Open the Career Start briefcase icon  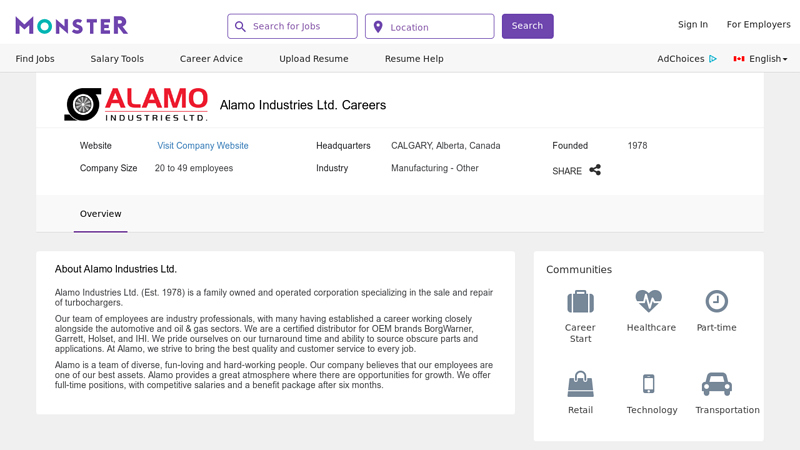(581, 302)
